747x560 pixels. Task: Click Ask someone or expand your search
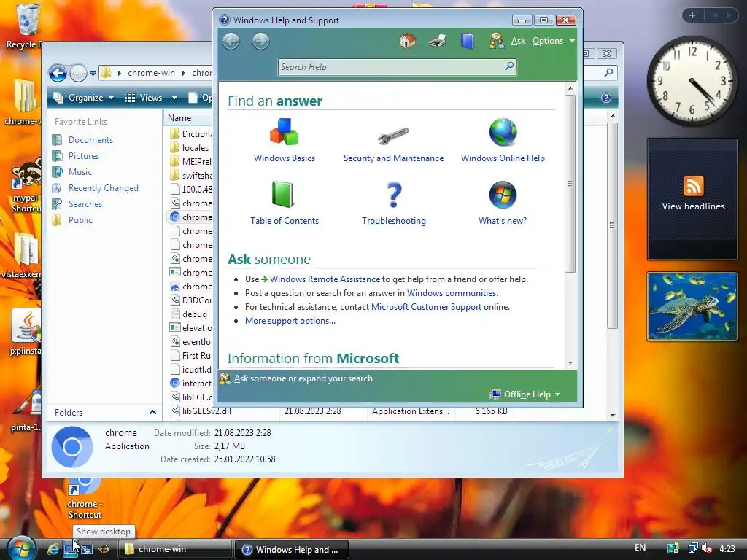[303, 378]
